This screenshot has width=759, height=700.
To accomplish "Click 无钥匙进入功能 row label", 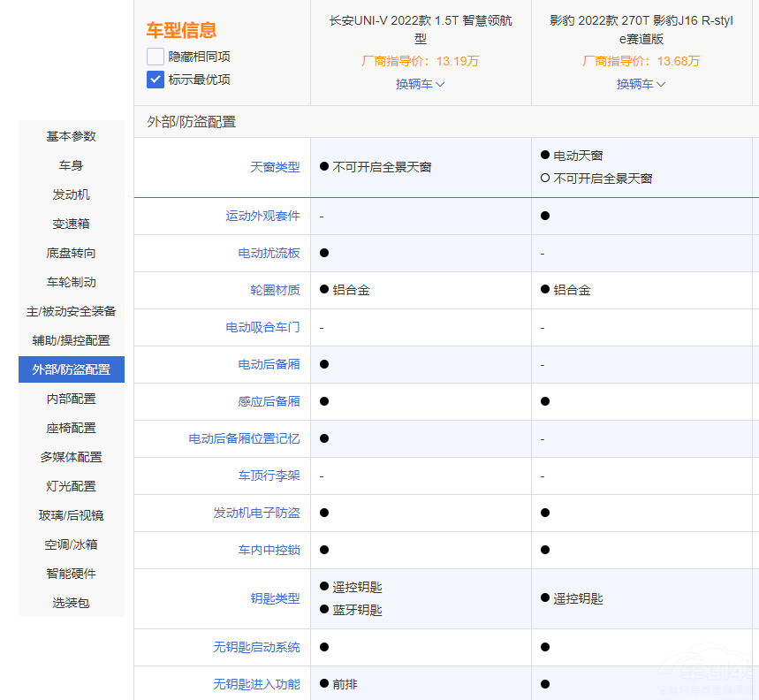I will 256,684.
